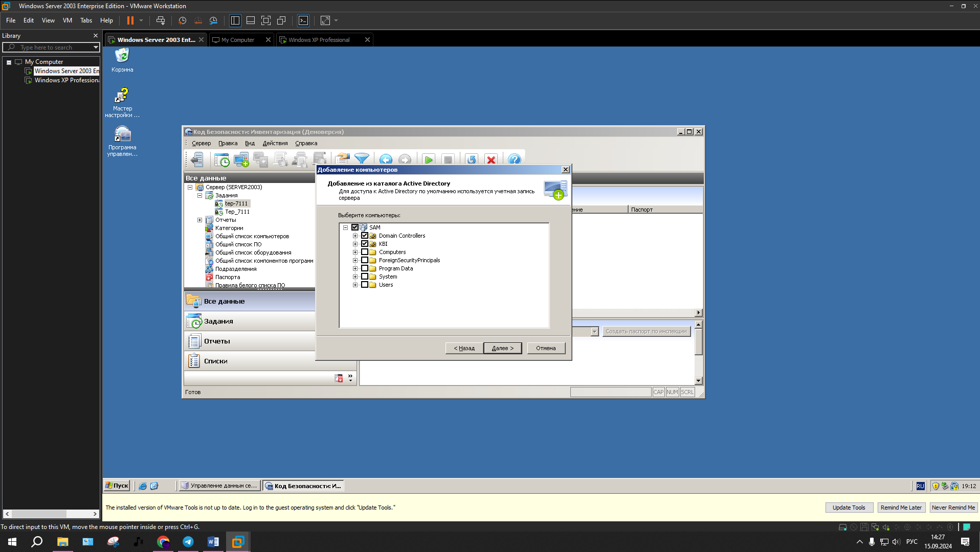Select tep-7111 task in the tree
This screenshot has width=980, height=552.
coord(236,203)
